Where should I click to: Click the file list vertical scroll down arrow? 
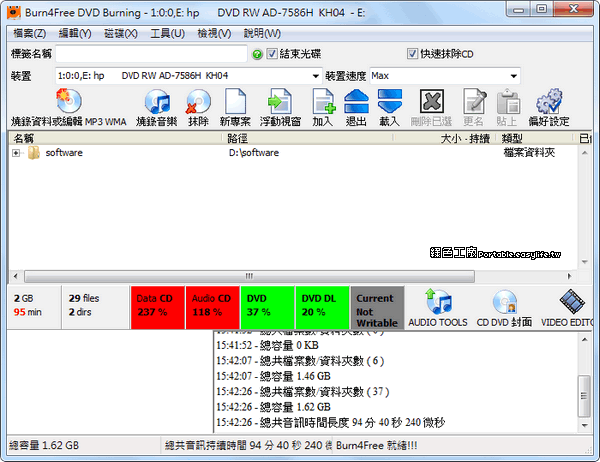click(x=584, y=262)
